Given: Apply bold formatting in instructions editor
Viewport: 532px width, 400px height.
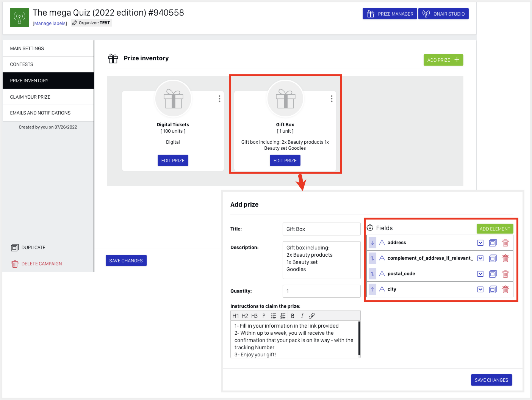Looking at the screenshot, I should point(293,316).
